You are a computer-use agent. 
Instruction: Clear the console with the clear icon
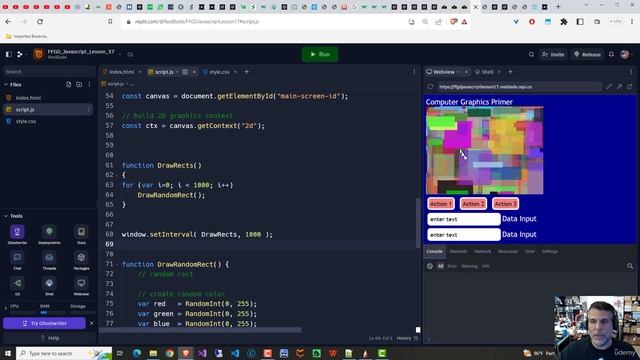click(430, 266)
